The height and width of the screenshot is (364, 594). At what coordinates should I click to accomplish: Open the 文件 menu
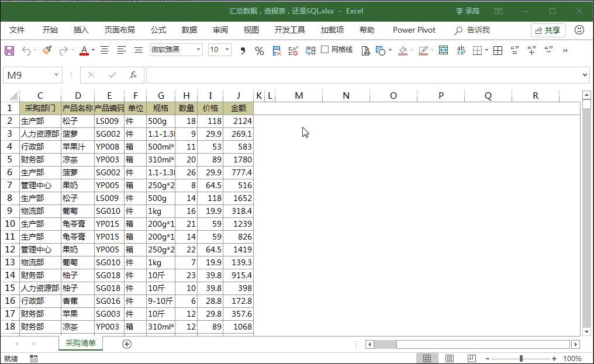pyautogui.click(x=17, y=30)
